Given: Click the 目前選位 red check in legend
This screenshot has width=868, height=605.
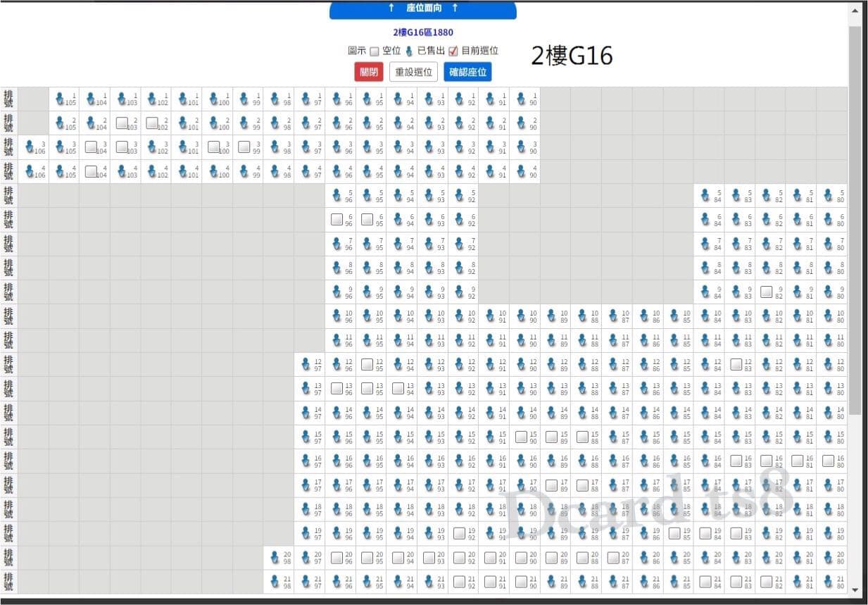Looking at the screenshot, I should pyautogui.click(x=453, y=51).
